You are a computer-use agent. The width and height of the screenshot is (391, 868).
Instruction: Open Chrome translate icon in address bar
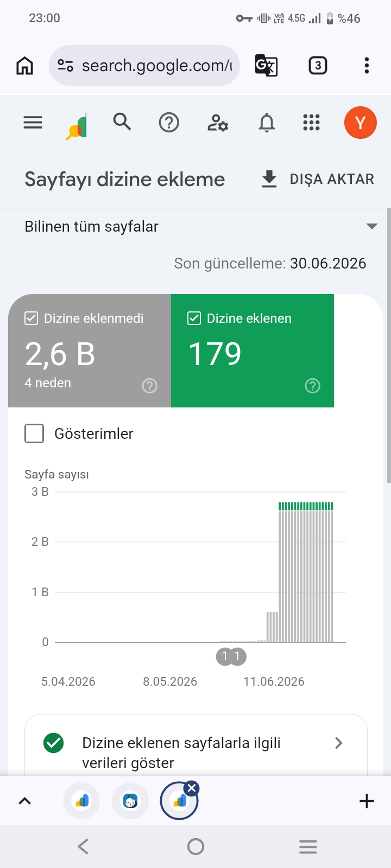tap(266, 66)
